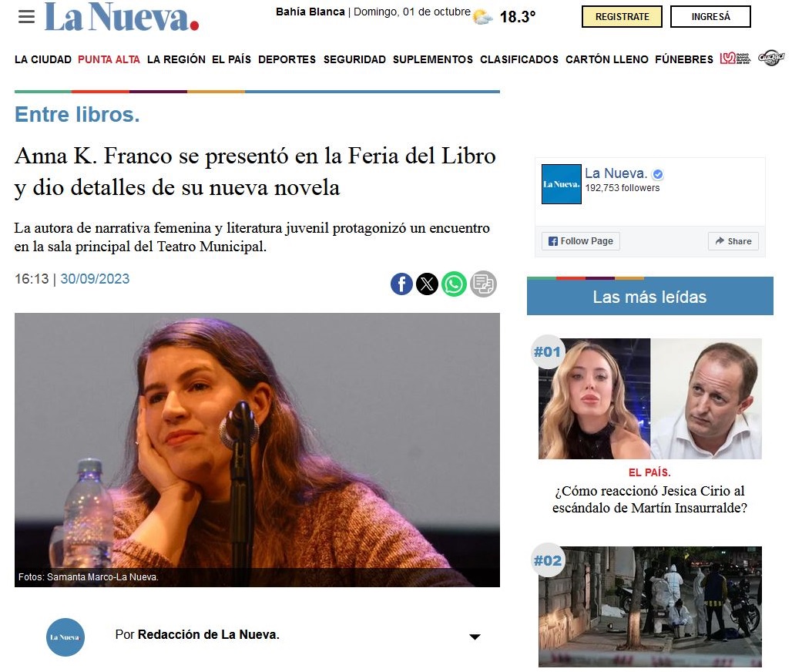
Task: Click the gray comments icon
Action: pyautogui.click(x=483, y=284)
